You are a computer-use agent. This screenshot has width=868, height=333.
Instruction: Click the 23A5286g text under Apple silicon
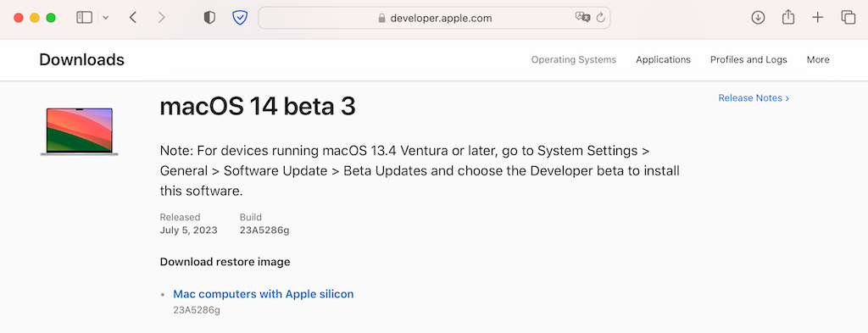(197, 310)
